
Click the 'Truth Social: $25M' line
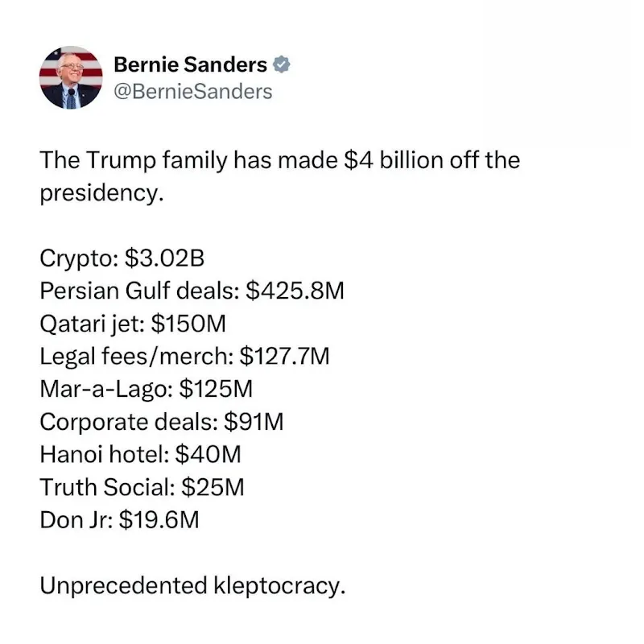pyautogui.click(x=142, y=487)
